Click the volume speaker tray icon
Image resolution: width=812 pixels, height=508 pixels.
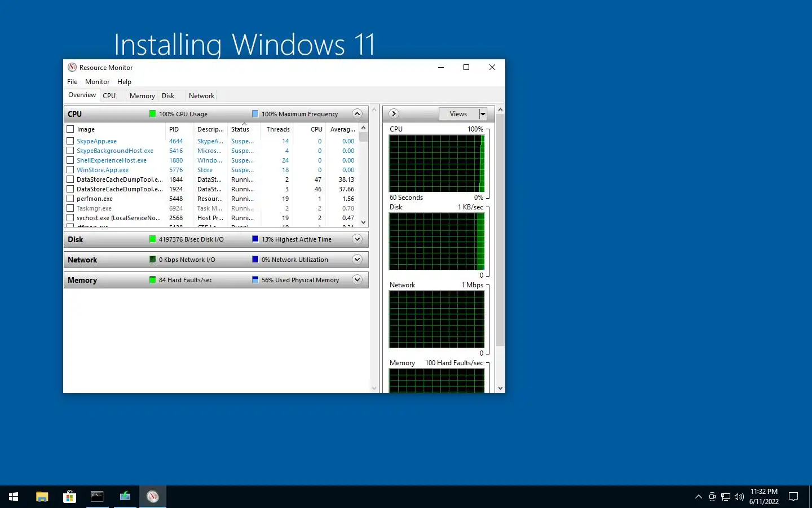pos(739,497)
